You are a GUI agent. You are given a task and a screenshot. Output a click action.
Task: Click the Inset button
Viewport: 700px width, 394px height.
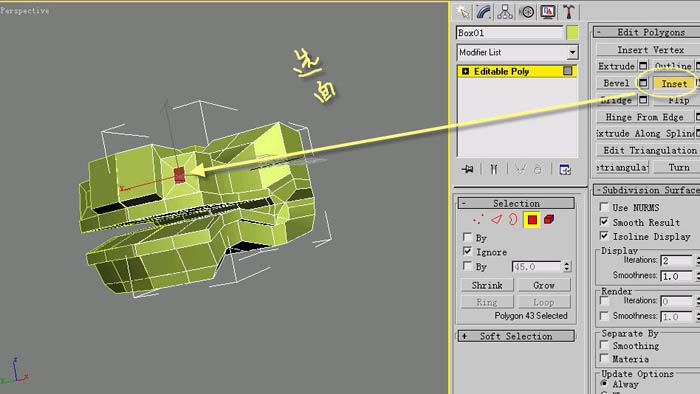(674, 83)
